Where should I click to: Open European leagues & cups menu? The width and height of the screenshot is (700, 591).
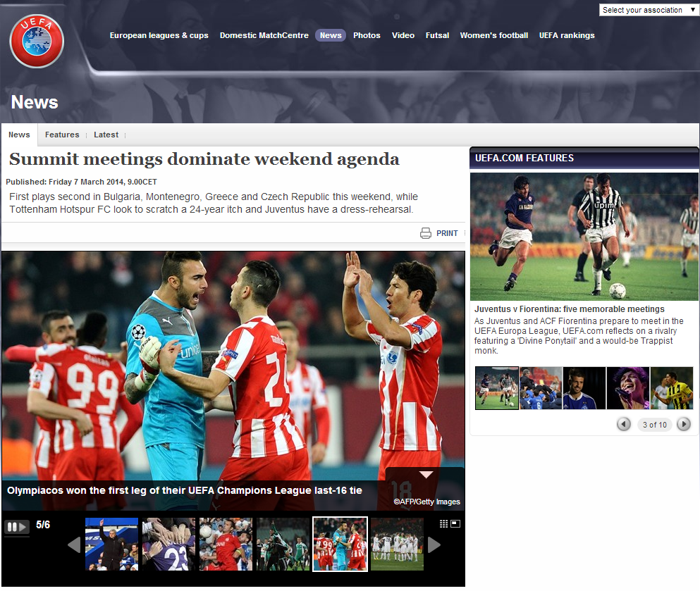click(159, 35)
